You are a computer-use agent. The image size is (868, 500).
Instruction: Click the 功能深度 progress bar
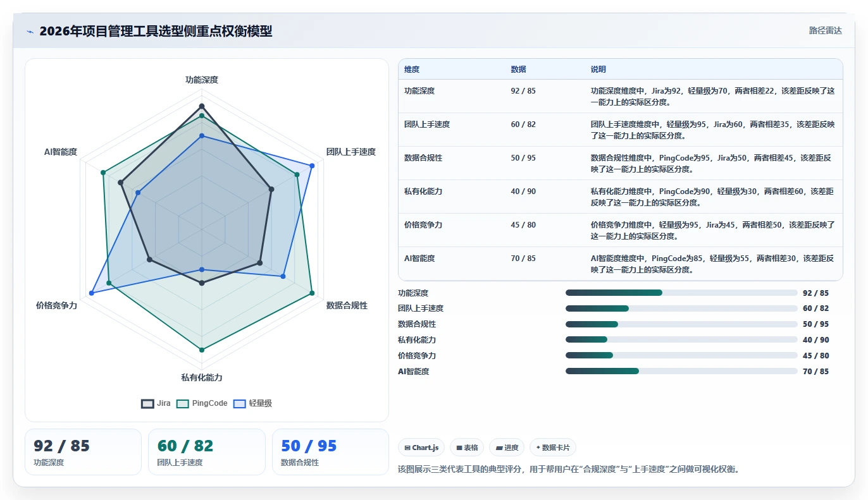pos(681,293)
